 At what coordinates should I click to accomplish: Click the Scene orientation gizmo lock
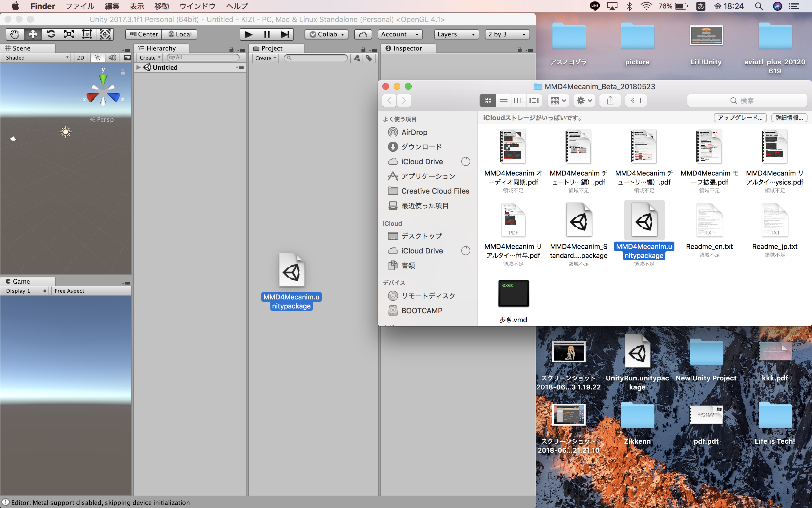pos(122,72)
